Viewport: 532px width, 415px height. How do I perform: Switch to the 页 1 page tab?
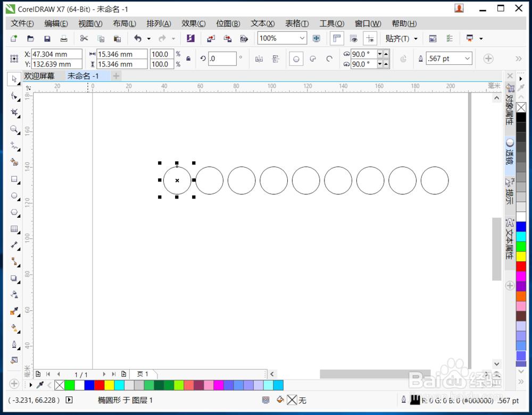coord(143,374)
